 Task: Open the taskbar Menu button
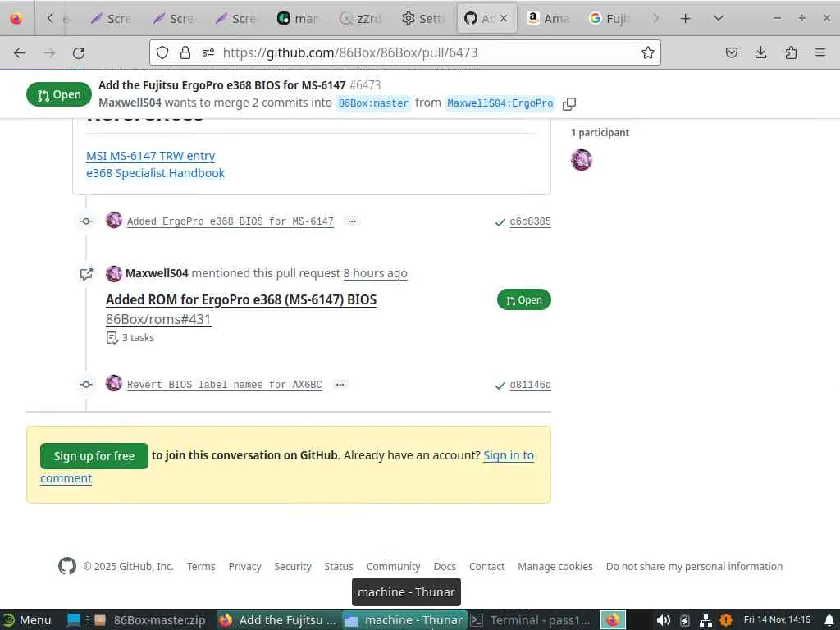(27, 620)
